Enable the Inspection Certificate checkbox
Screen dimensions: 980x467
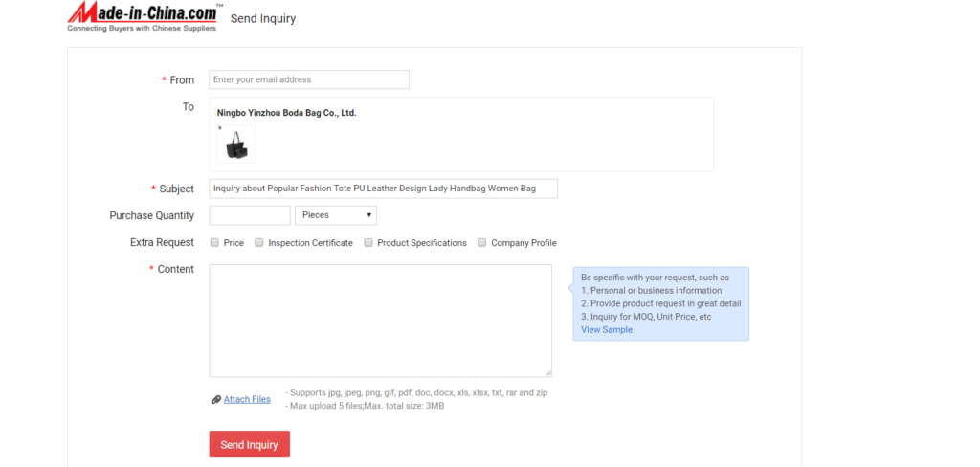(258, 242)
